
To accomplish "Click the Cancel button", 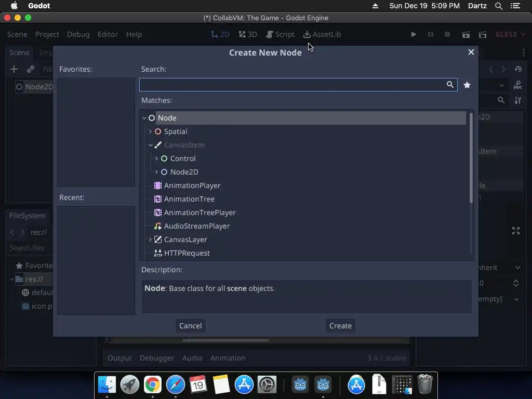I will click(190, 326).
